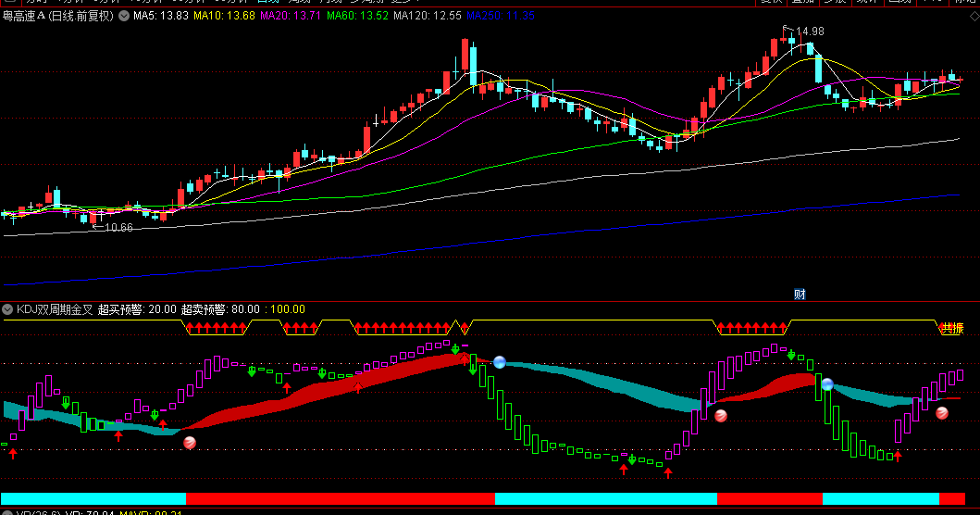The image size is (980, 515).
Task: Click the MA20: 13.71 label
Action: coord(291,16)
